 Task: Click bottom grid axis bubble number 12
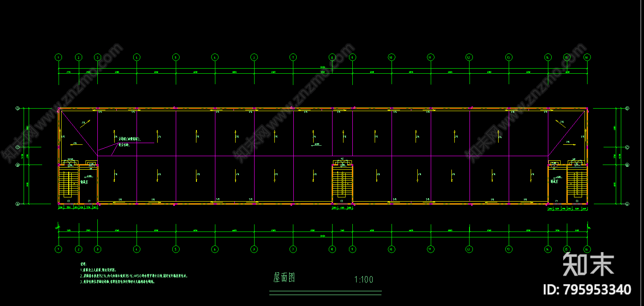point(469,249)
